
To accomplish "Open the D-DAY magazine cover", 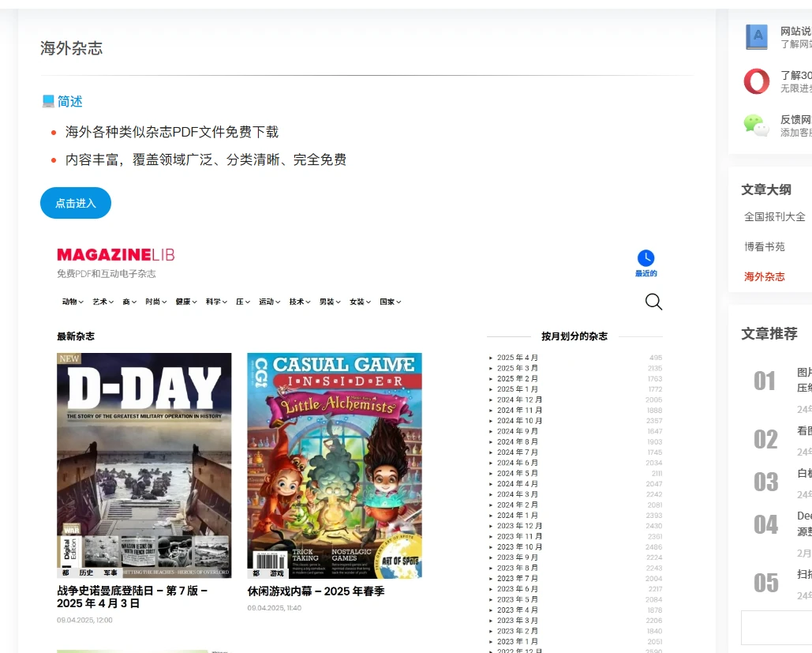I will tap(144, 465).
